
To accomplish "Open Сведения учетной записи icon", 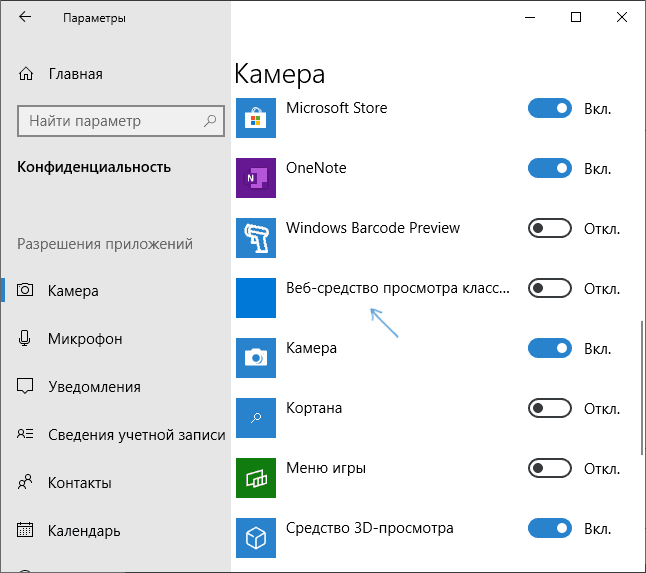I will (25, 434).
